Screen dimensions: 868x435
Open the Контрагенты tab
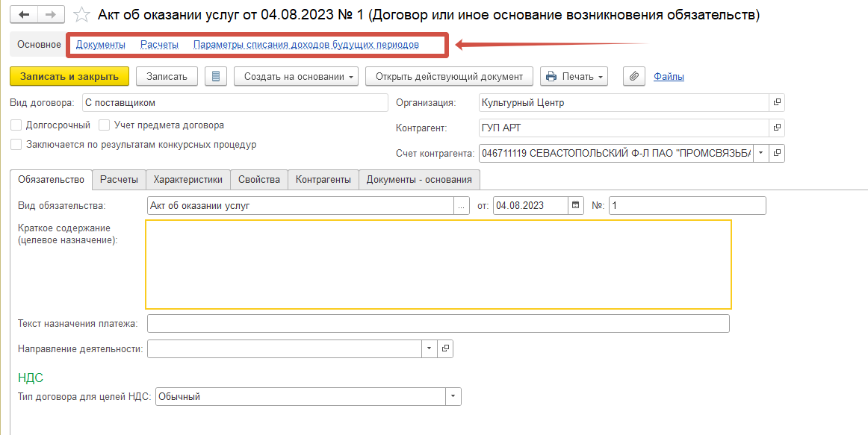323,179
